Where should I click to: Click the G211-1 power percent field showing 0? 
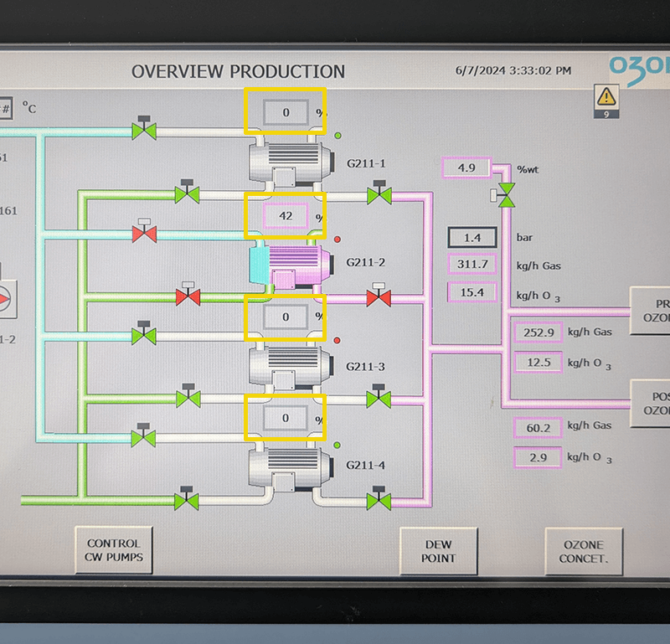click(x=286, y=112)
